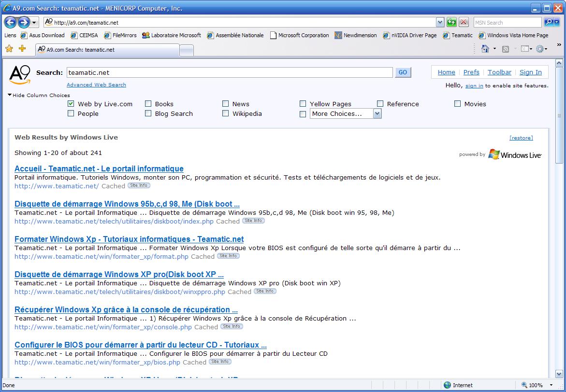
Task: Open the Assemblée Nationale favorite
Action: tap(235, 35)
